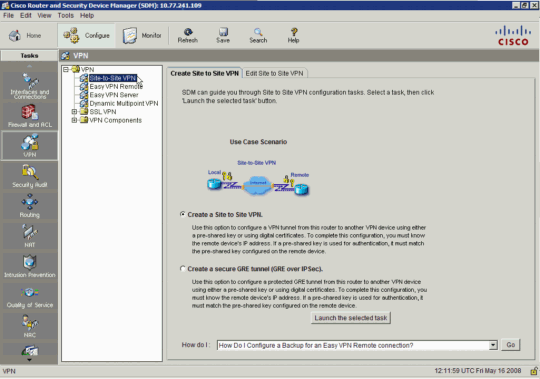Viewport: 540px width, 379px height.
Task: Open the NAC task
Action: click(x=30, y=326)
